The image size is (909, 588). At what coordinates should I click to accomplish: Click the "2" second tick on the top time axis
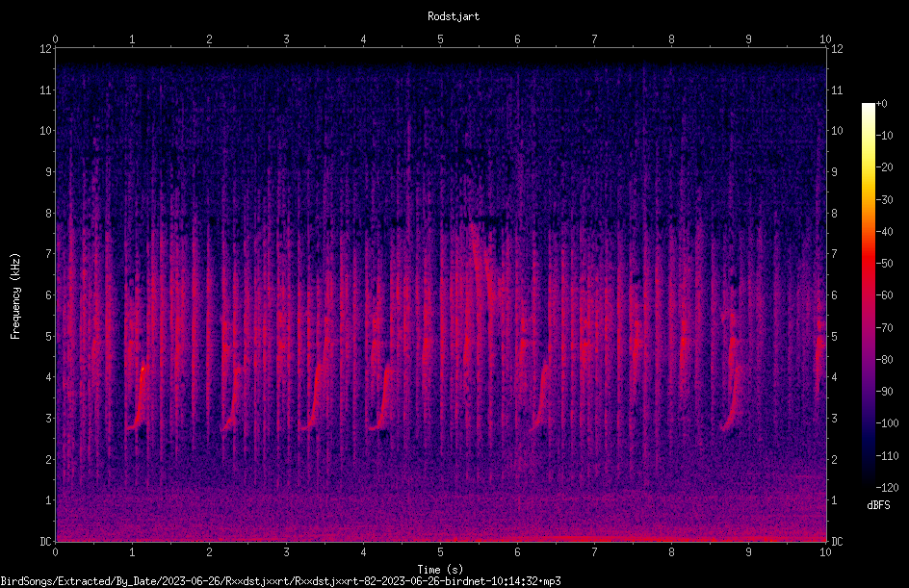coord(209,39)
